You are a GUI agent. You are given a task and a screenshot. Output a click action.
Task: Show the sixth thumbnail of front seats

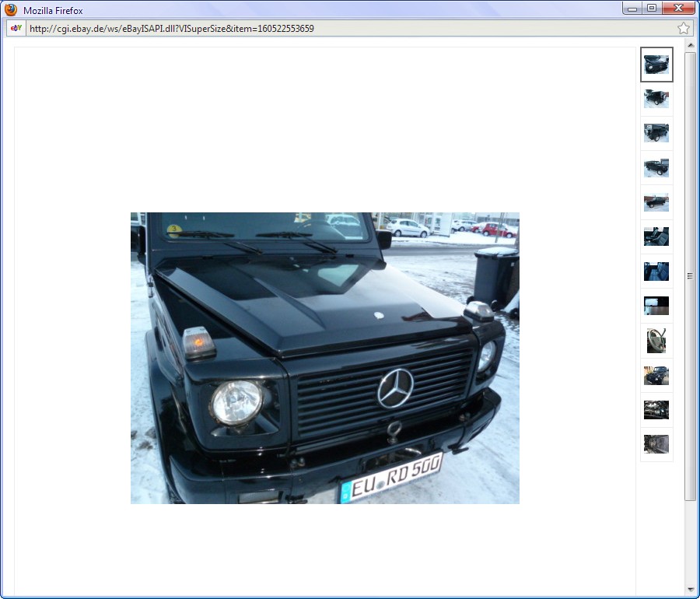(x=656, y=236)
